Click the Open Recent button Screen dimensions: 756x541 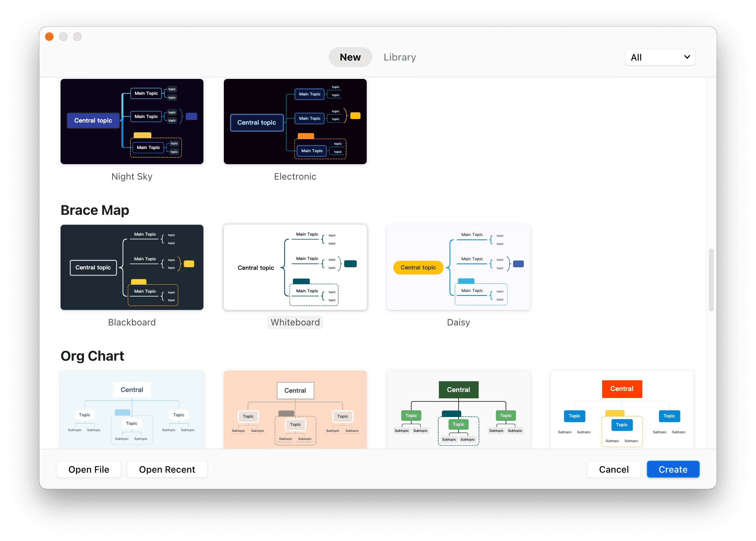(167, 470)
